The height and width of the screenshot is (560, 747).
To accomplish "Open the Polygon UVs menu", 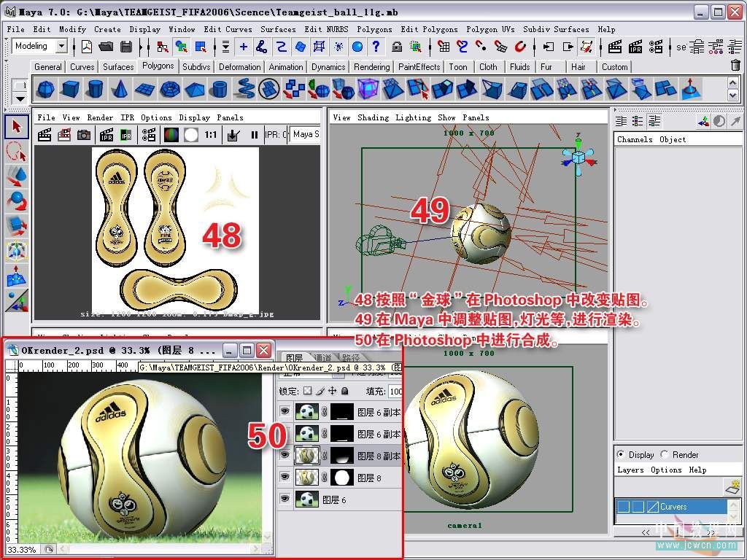I will [x=490, y=29].
